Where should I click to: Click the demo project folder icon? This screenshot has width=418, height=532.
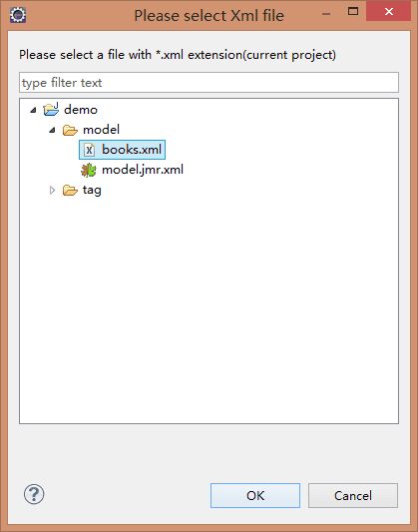51,109
